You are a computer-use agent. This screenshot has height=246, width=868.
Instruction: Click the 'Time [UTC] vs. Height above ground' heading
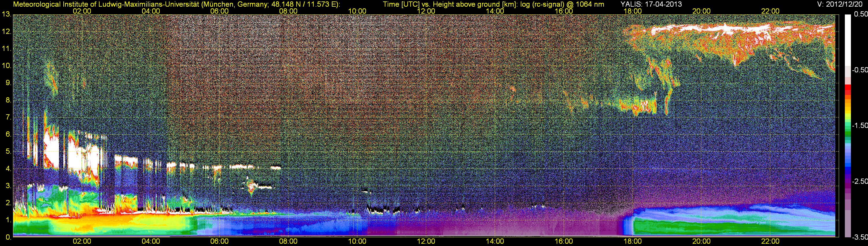point(493,4)
